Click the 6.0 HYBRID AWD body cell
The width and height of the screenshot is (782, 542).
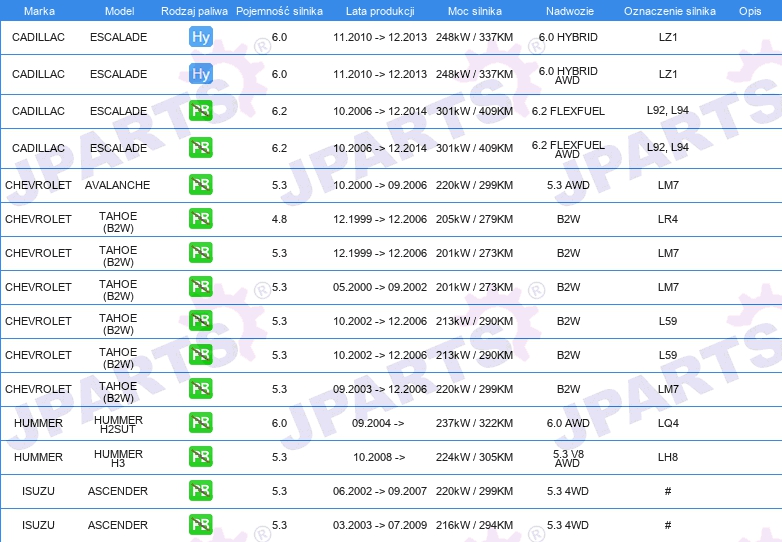[568, 75]
